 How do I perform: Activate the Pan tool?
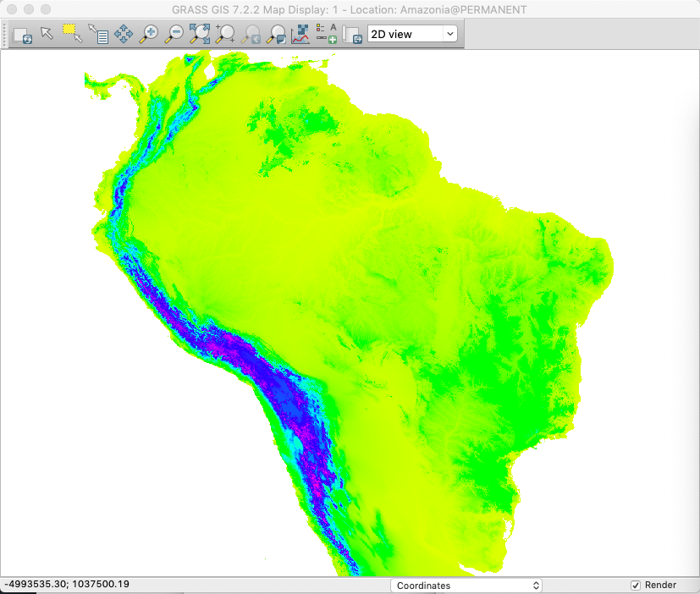(123, 34)
